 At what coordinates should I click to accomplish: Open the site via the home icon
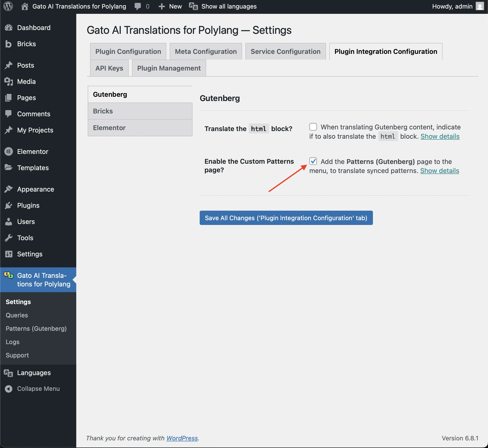pos(25,6)
